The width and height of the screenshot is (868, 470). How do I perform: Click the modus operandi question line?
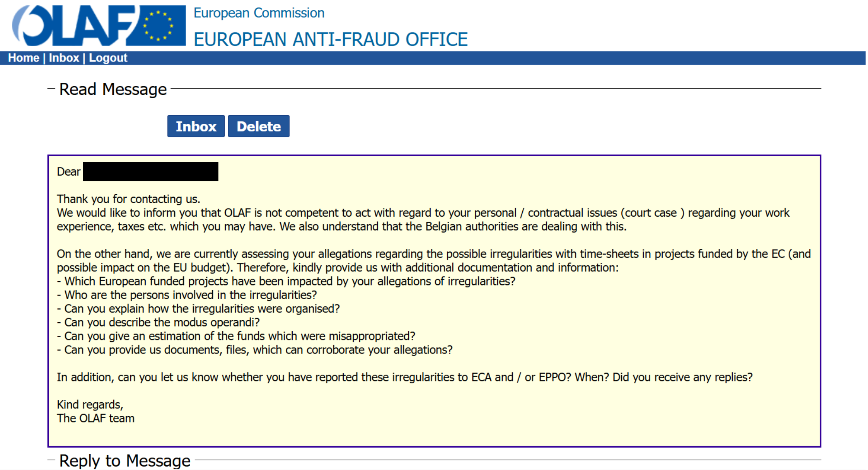(158, 322)
